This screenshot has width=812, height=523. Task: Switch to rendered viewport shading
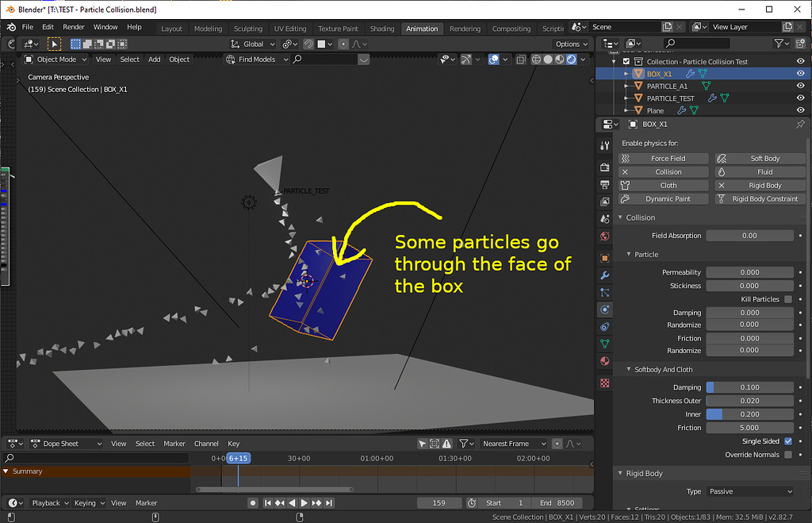click(x=571, y=59)
